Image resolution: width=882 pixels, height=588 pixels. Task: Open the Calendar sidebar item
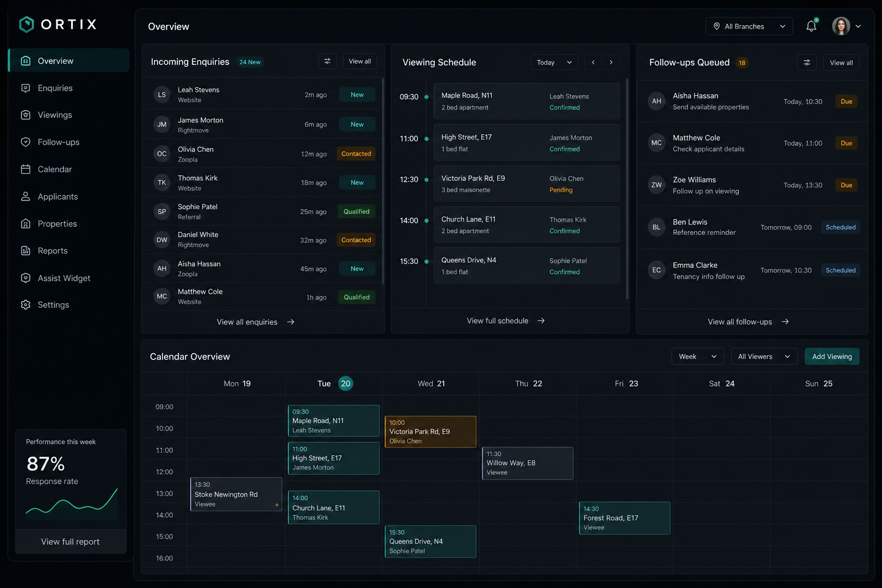(69, 169)
